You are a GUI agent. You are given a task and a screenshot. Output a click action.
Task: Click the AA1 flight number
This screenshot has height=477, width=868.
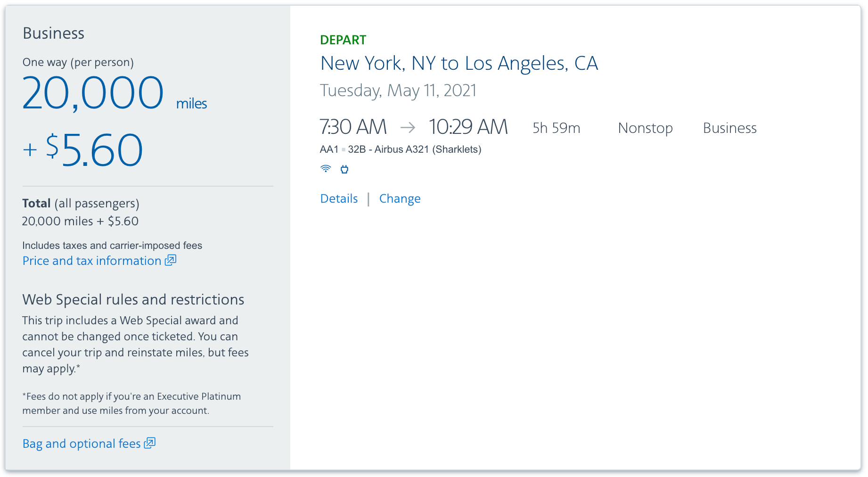pyautogui.click(x=329, y=149)
